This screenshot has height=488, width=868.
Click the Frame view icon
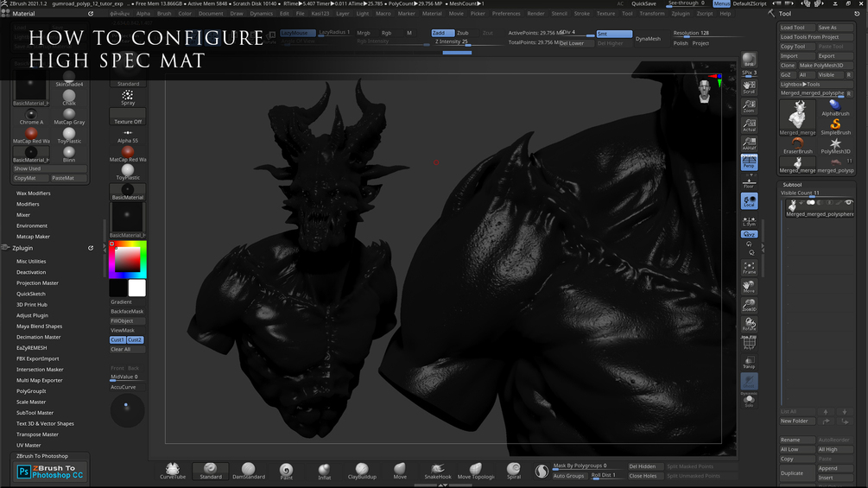tap(749, 267)
